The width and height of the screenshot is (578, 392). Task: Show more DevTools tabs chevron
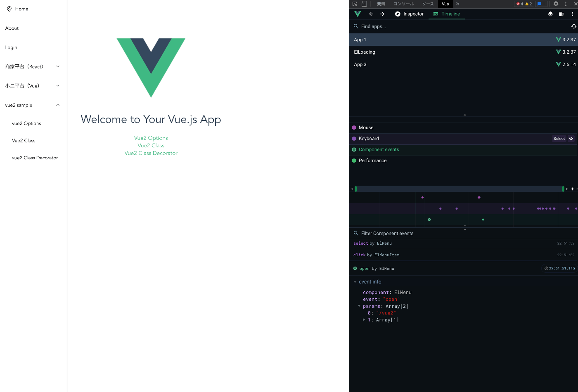point(457,4)
